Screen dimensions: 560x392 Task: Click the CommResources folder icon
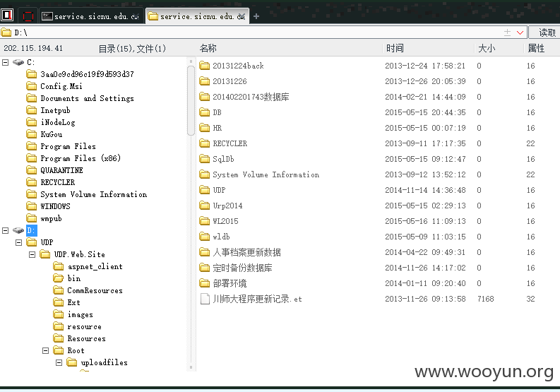[x=58, y=290]
